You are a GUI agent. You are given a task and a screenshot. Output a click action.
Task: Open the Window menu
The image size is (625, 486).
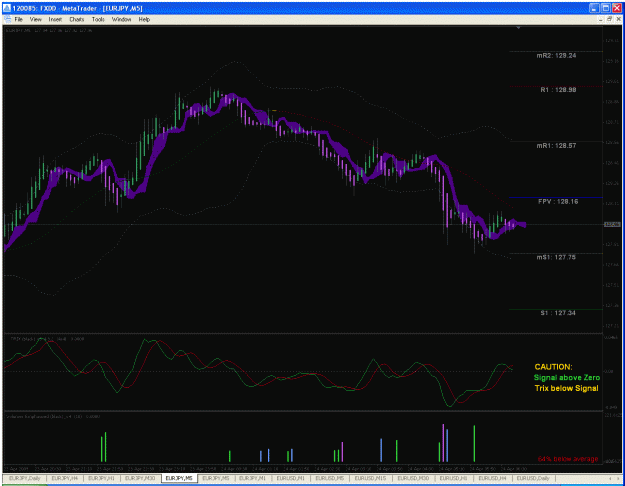(x=121, y=19)
